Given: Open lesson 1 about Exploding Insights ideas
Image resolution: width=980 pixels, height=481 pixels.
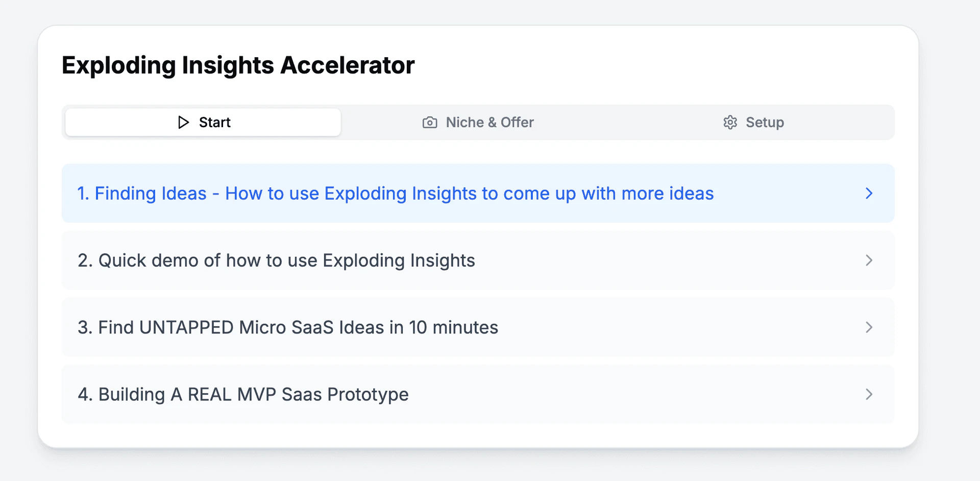Looking at the screenshot, I should 396,194.
